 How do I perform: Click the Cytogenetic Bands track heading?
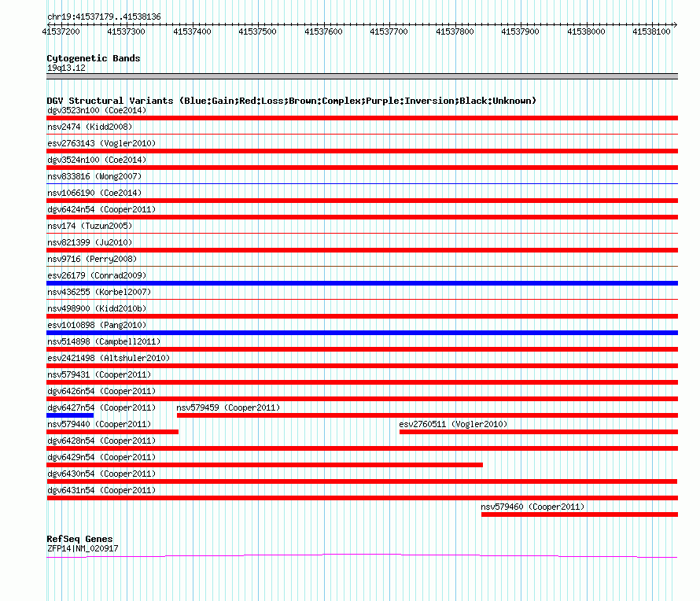(94, 58)
